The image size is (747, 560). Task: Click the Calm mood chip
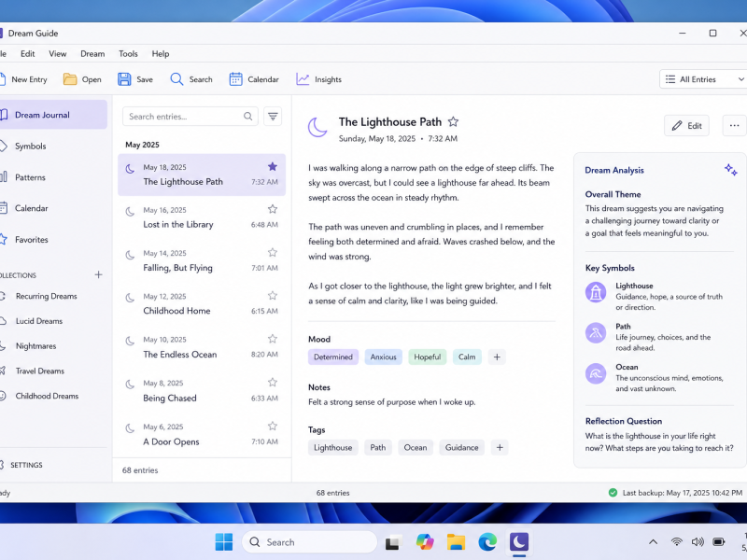(467, 357)
